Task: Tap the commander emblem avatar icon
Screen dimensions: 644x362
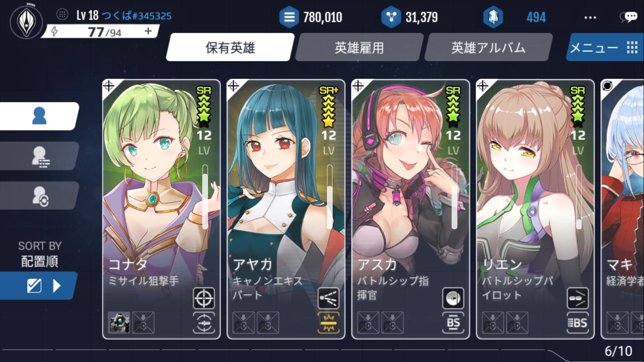Action: [x=26, y=21]
